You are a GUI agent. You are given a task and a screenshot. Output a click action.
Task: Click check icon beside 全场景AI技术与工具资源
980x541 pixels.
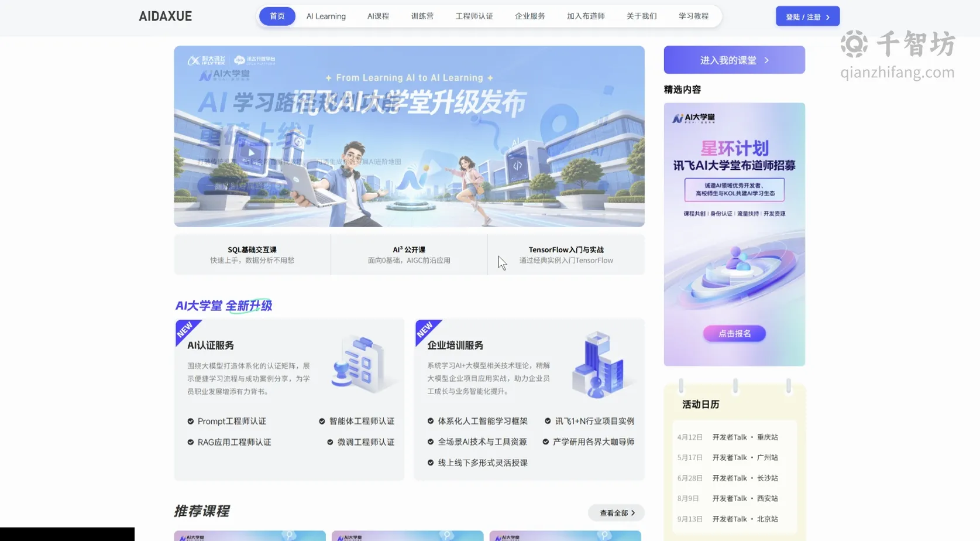click(x=431, y=441)
